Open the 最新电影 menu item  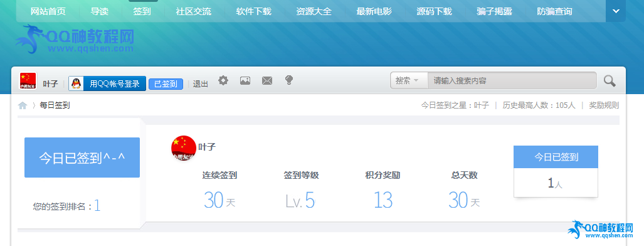[x=374, y=11]
